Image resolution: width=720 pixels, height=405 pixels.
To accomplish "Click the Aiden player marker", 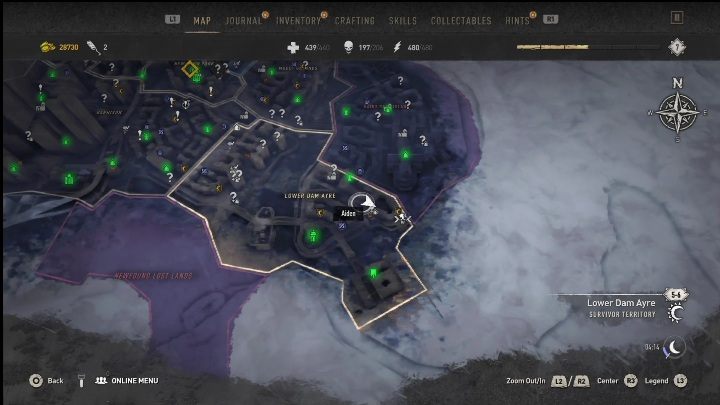I will click(363, 202).
